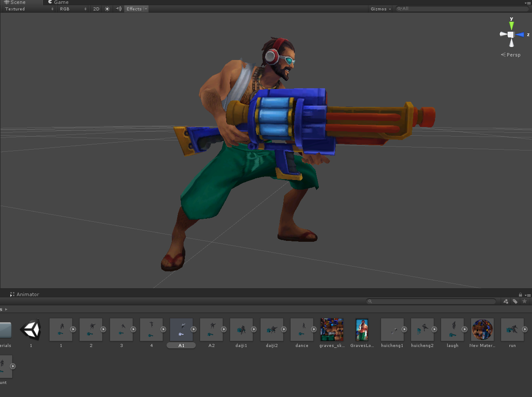Viewport: 532px width, 397px height.
Task: Toggle scene lighting sun icon
Action: tap(107, 9)
